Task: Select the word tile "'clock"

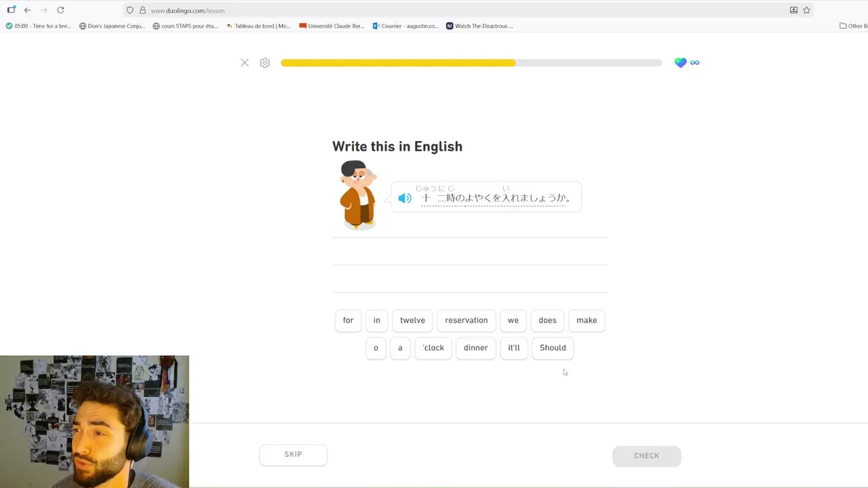Action: coord(433,348)
